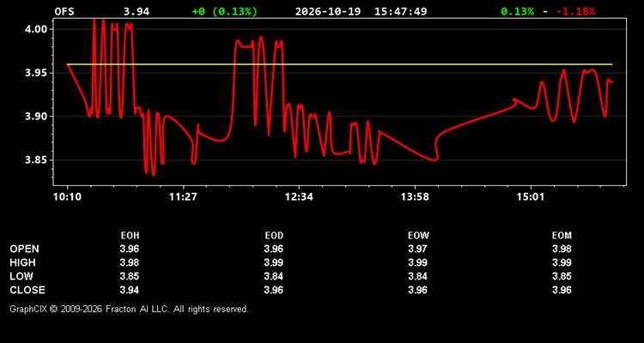644x343 pixels.
Task: Click EOH low value 3.85
Action: pyautogui.click(x=130, y=276)
